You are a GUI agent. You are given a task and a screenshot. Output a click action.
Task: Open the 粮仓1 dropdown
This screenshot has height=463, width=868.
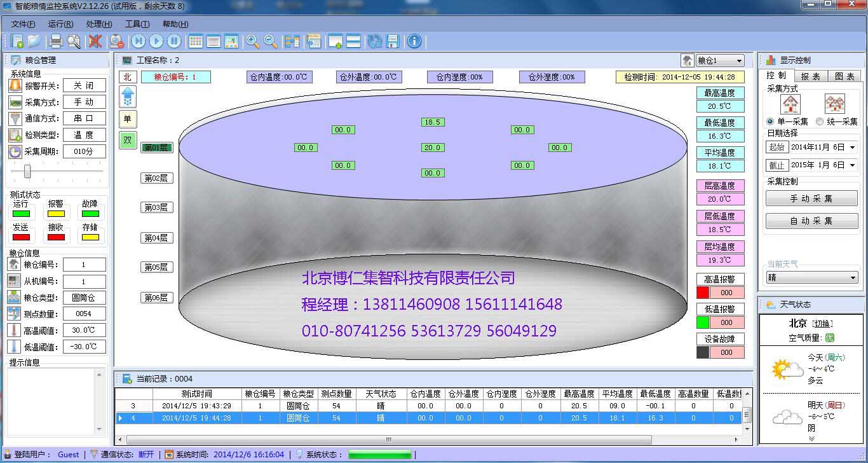coord(739,60)
